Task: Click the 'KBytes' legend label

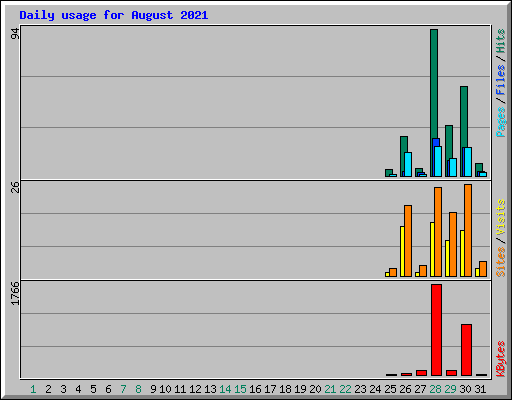Action: 500,359
